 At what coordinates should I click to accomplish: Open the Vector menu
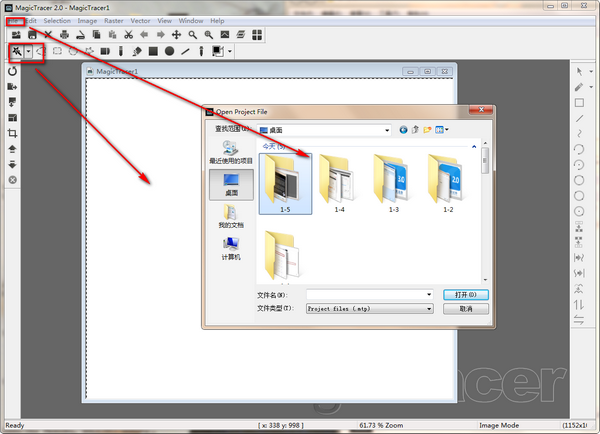tap(140, 21)
